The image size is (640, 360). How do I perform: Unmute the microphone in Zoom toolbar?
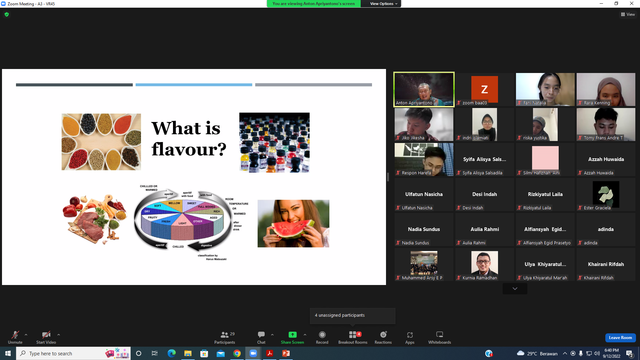(15, 337)
